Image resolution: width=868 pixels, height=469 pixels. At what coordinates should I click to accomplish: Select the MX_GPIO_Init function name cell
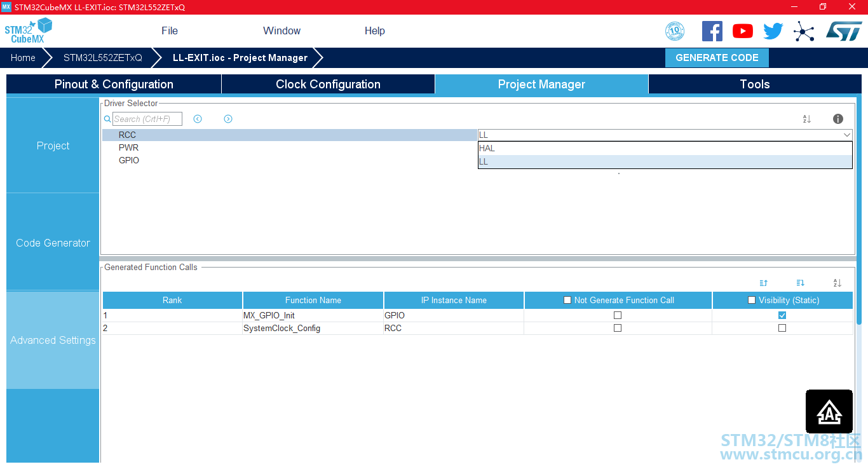pyautogui.click(x=313, y=315)
